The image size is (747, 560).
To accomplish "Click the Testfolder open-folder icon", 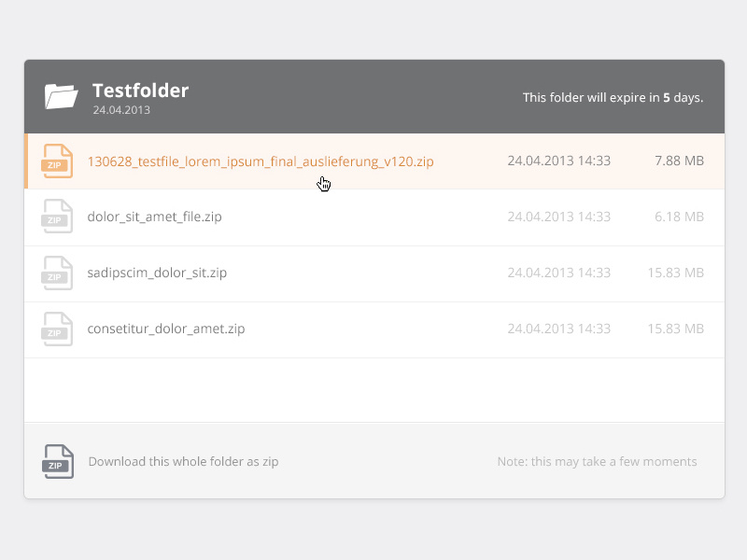I will pos(61,96).
